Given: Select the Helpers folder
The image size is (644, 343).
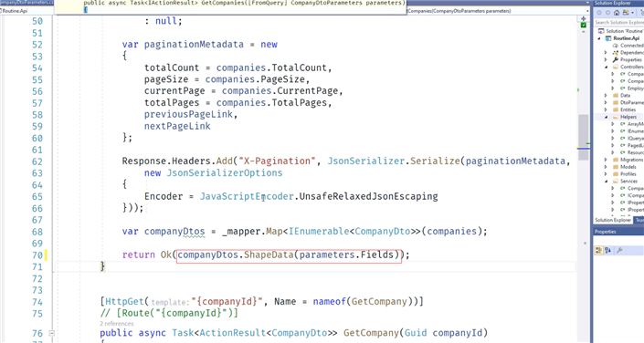Looking at the screenshot, I should click(628, 117).
